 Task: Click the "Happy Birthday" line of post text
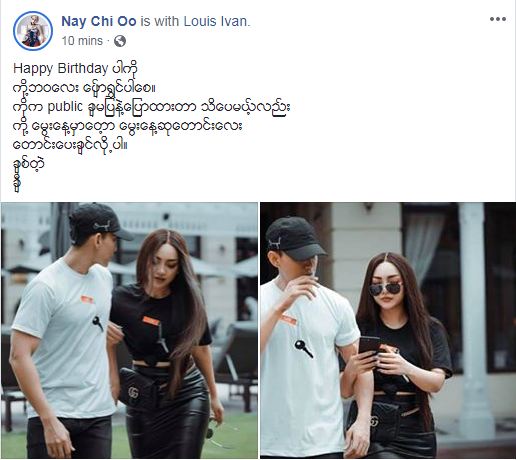tap(75, 68)
